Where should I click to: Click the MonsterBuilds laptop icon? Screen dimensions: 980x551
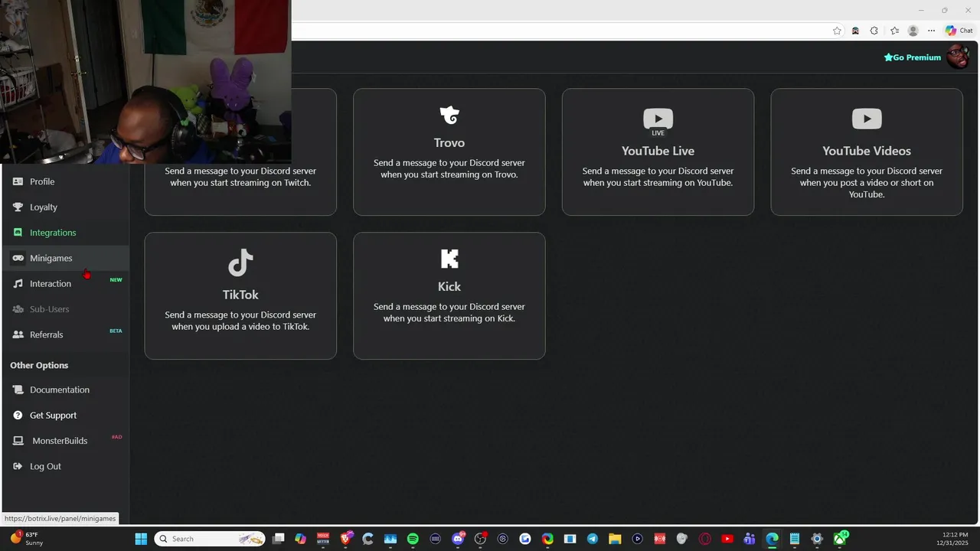(18, 441)
